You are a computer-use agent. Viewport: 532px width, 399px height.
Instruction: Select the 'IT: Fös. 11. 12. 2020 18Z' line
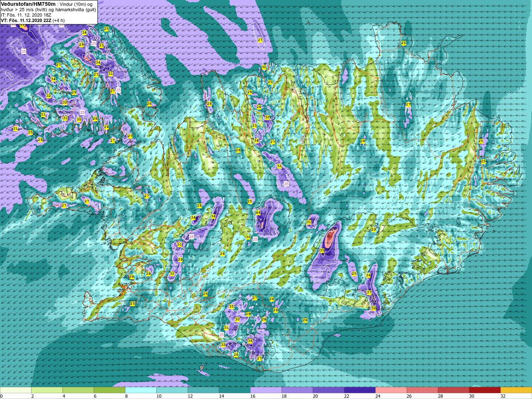(26, 15)
